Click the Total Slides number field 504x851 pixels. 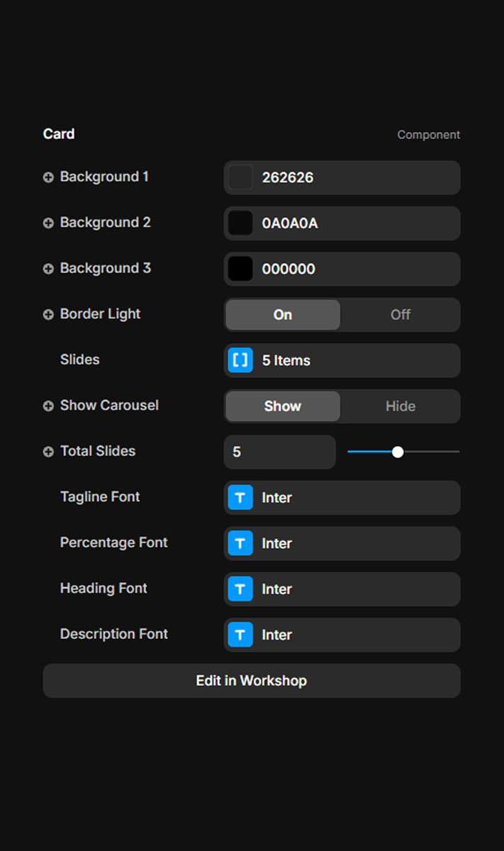pyautogui.click(x=279, y=452)
